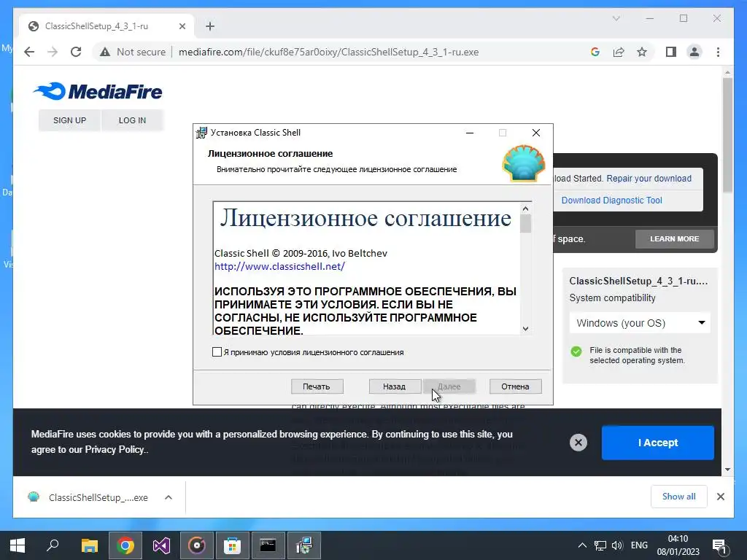Viewport: 747px width, 560px height.
Task: Check the license agreement acceptance checkbox
Action: click(x=217, y=352)
